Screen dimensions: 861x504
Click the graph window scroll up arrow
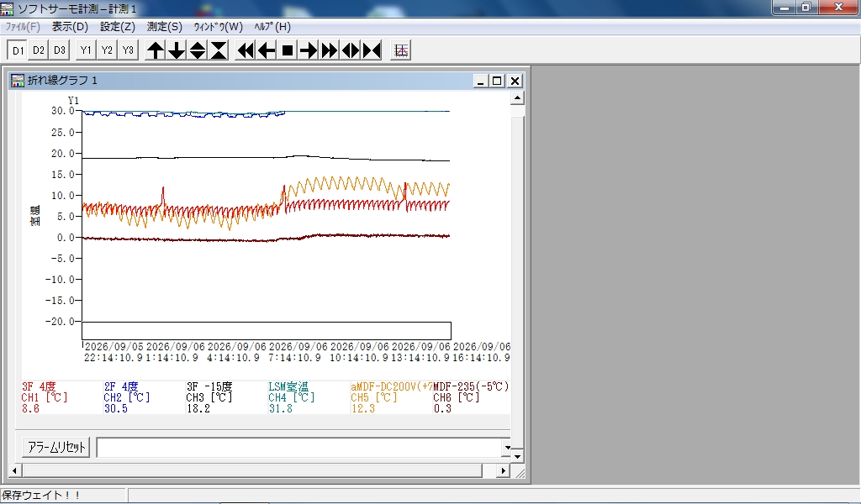coord(517,98)
